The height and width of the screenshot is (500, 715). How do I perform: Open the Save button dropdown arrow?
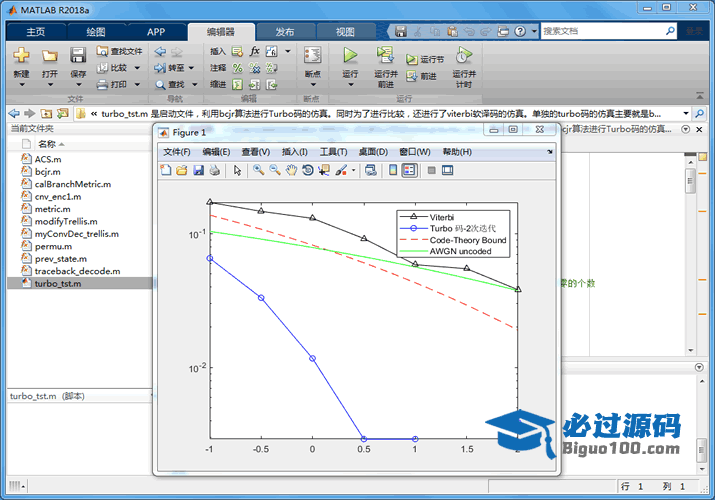coord(78,84)
